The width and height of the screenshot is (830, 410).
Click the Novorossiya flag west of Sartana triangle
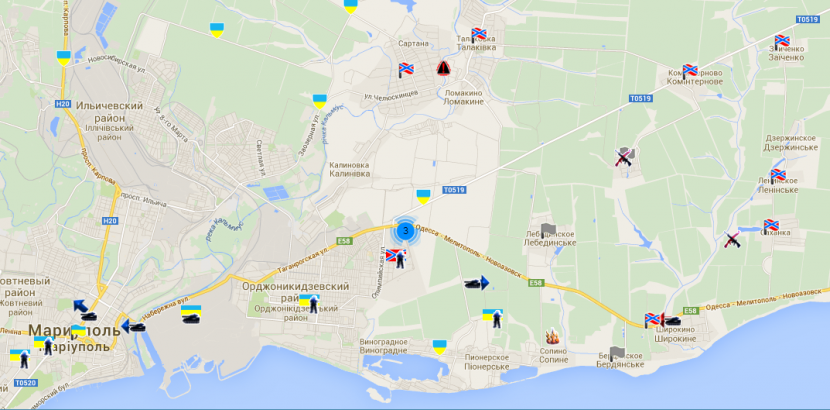pos(406,70)
